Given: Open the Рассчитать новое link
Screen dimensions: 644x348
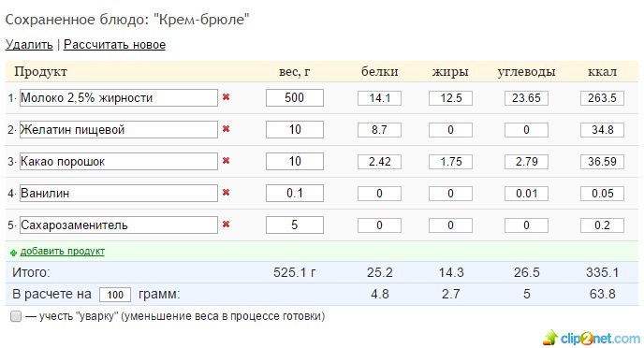Looking at the screenshot, I should pos(114,44).
